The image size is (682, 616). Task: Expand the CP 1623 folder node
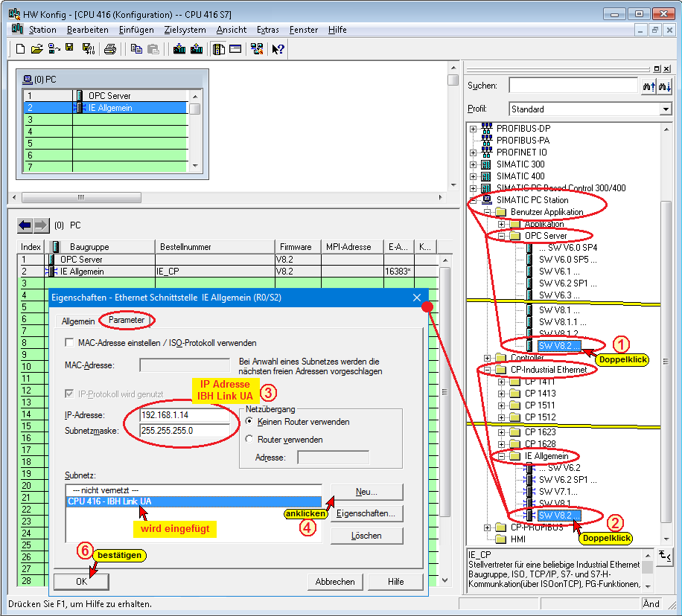click(x=502, y=432)
